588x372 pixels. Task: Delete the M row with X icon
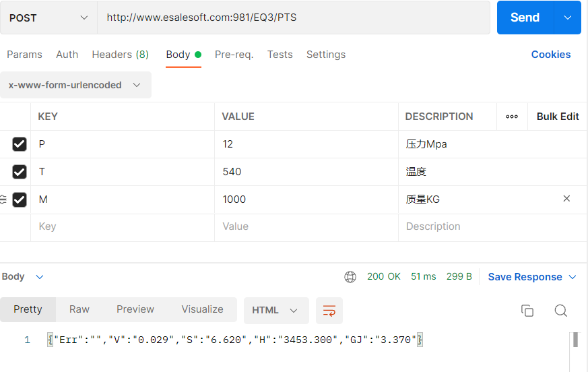[x=566, y=199]
